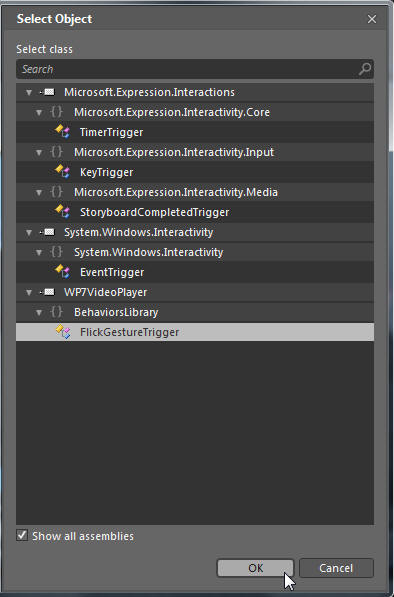The width and height of the screenshot is (394, 597).
Task: Collapse the Microsoft.Expression.Interactivity.Input namespace
Action: point(39,153)
